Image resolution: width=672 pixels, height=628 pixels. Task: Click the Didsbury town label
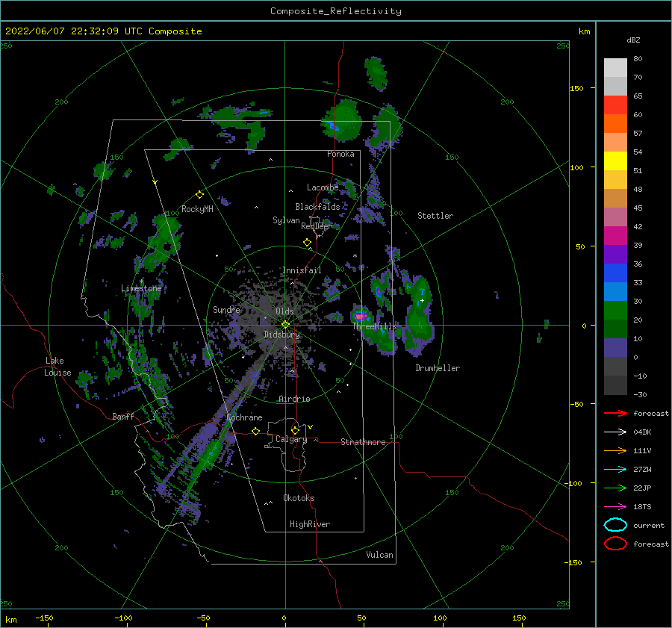[281, 335]
